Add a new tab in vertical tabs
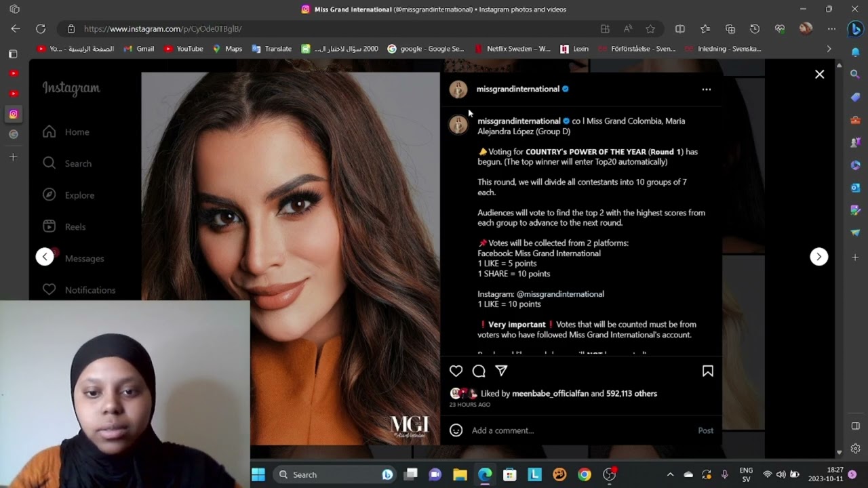The width and height of the screenshot is (868, 488). pos(13,157)
